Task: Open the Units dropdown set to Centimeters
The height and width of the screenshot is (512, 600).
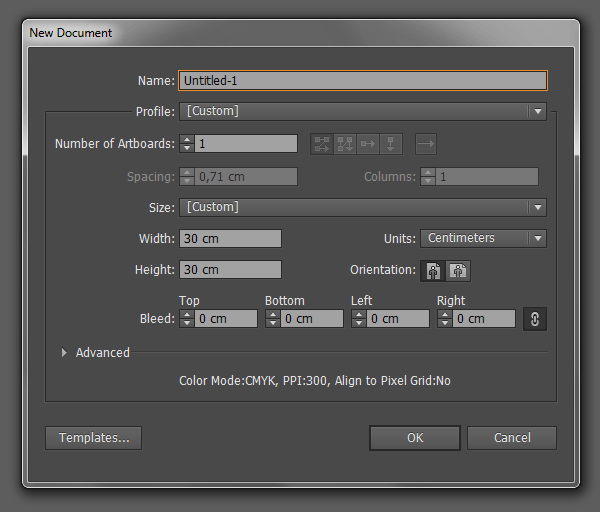Action: pos(483,238)
